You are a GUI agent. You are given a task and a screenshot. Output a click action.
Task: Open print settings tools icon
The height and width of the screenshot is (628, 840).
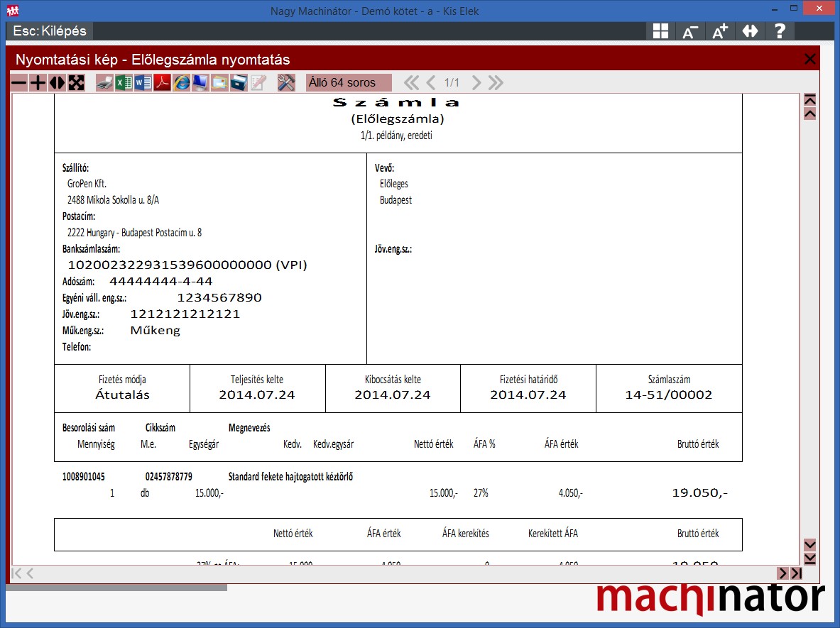287,82
